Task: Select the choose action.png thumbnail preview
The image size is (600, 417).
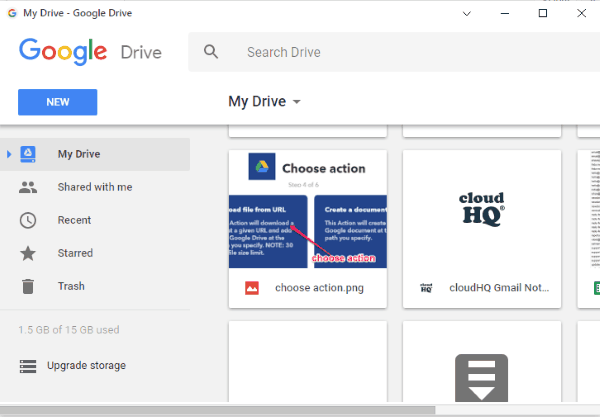Action: (309, 211)
